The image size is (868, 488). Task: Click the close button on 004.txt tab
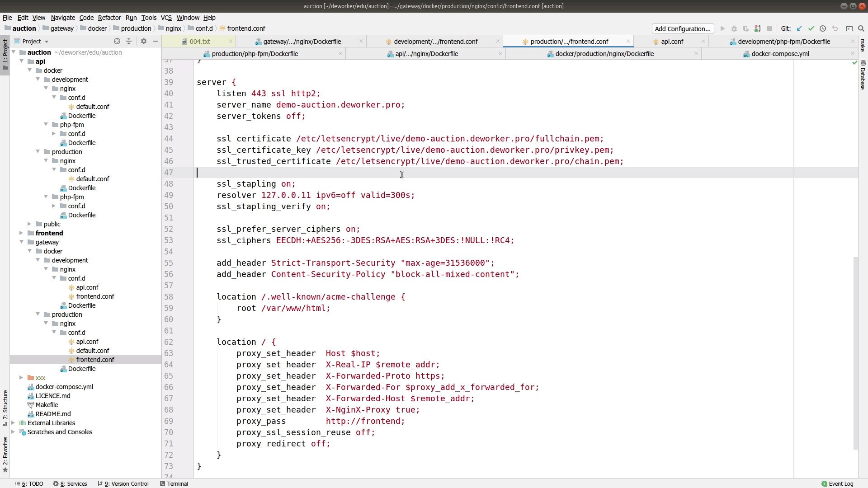(x=230, y=41)
